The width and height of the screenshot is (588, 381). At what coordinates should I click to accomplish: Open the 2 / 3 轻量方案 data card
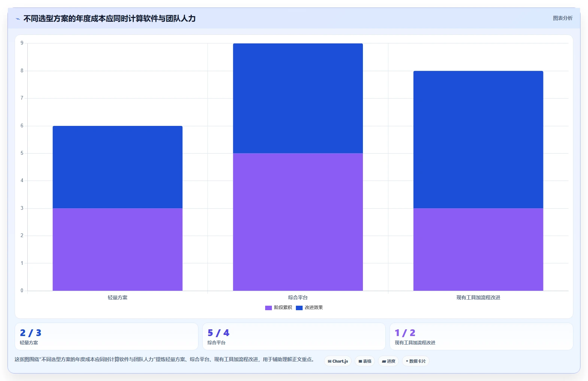pos(106,336)
